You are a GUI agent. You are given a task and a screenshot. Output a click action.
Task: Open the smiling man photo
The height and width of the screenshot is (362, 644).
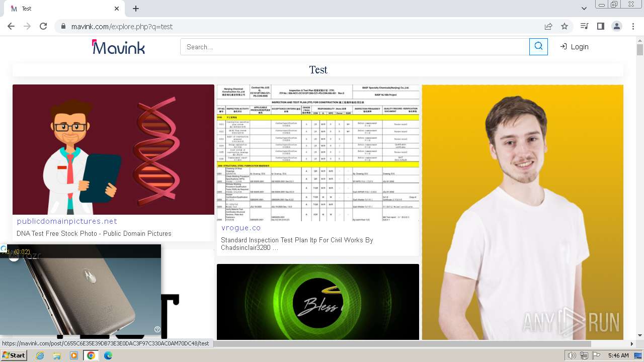[523, 212]
